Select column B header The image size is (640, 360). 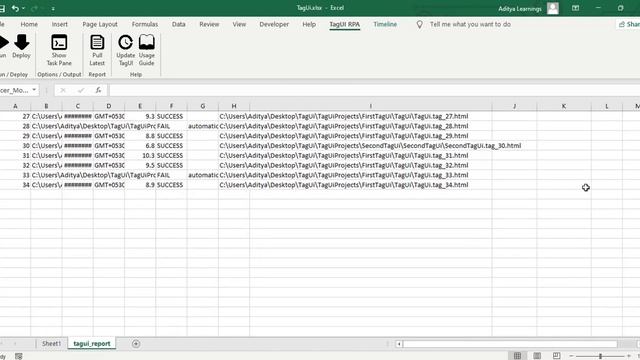click(46, 106)
